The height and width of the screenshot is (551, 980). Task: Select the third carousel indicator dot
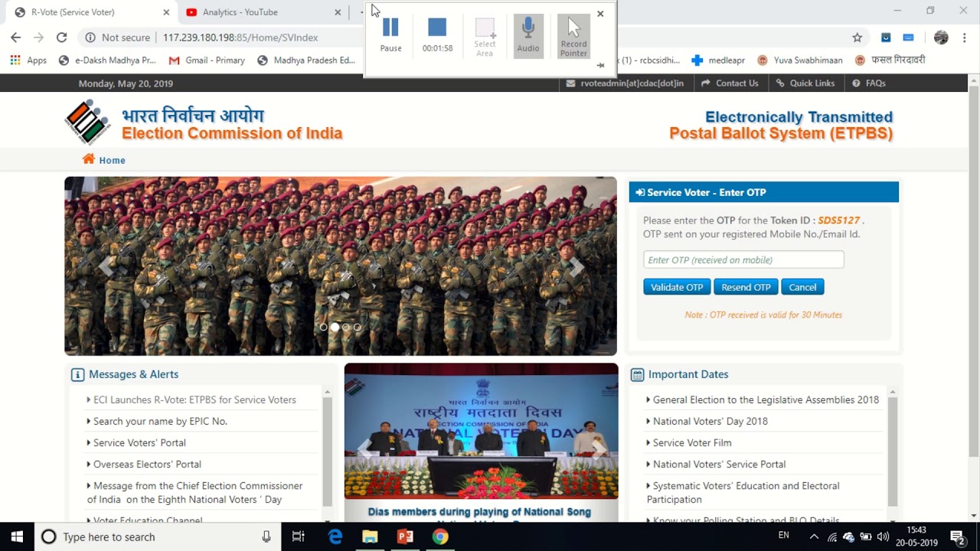click(x=346, y=328)
